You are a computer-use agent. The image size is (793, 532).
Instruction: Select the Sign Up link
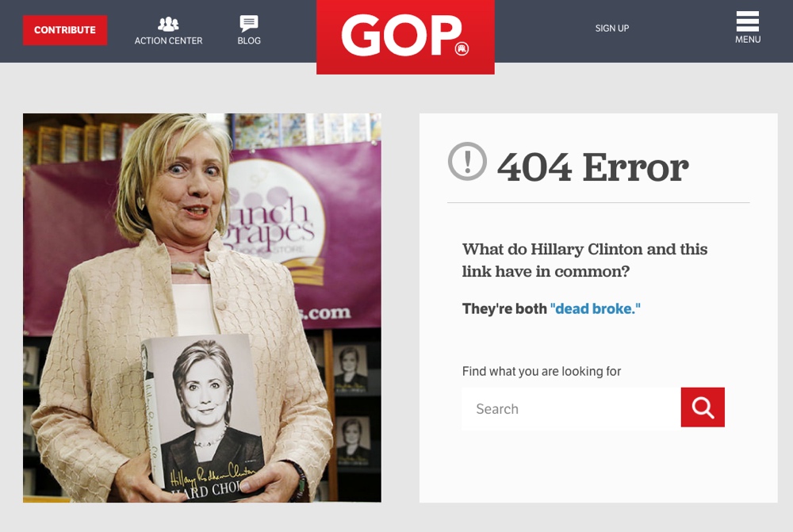[612, 29]
